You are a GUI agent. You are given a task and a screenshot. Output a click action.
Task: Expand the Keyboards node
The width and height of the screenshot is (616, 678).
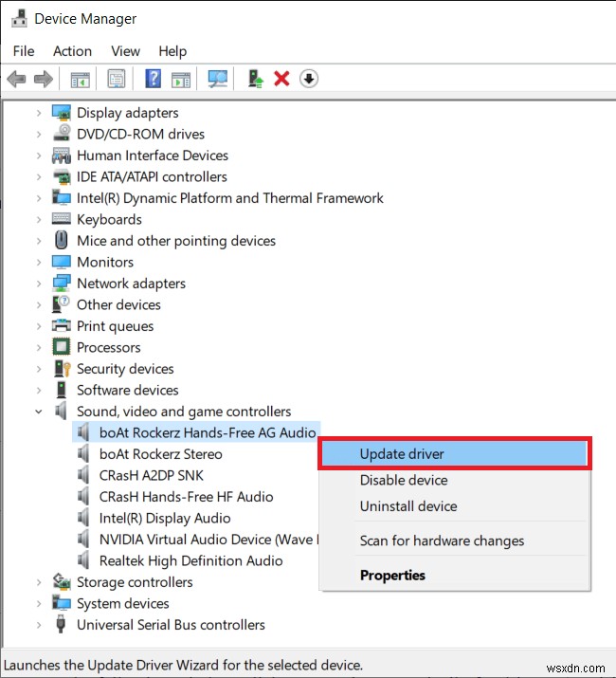point(39,220)
